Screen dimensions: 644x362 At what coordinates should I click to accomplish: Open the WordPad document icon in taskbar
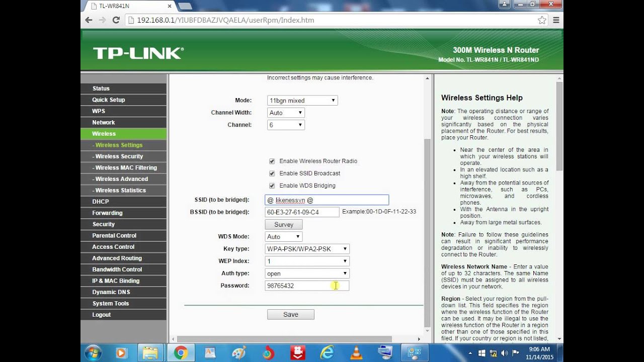tap(209, 353)
